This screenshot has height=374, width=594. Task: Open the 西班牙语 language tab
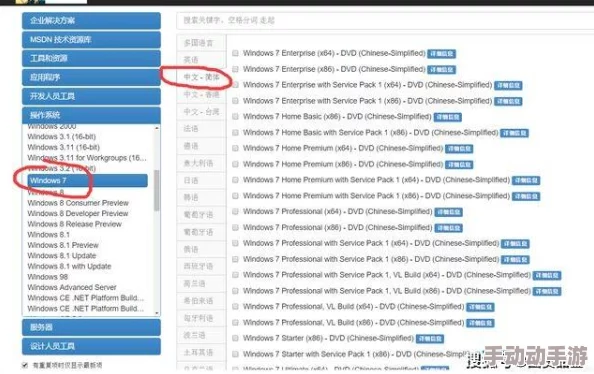[201, 266]
